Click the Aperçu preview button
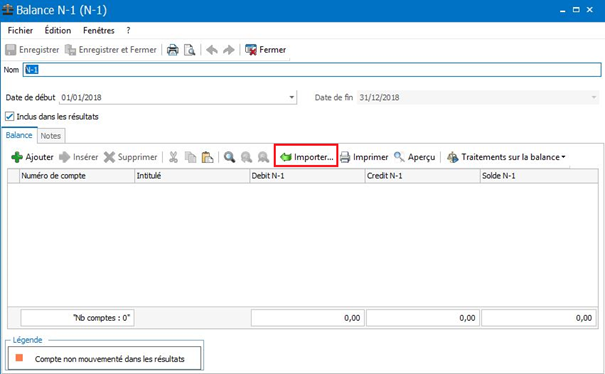 point(414,157)
